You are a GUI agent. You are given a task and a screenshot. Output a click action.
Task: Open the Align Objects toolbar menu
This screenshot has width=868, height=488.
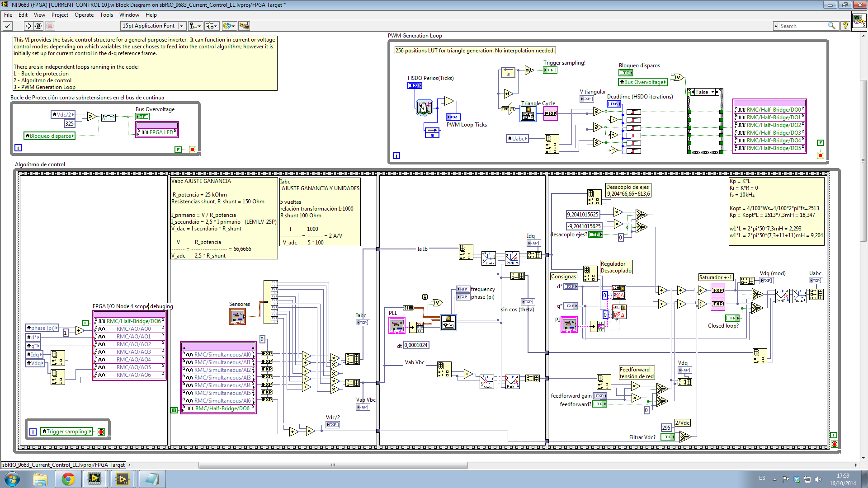tap(195, 26)
